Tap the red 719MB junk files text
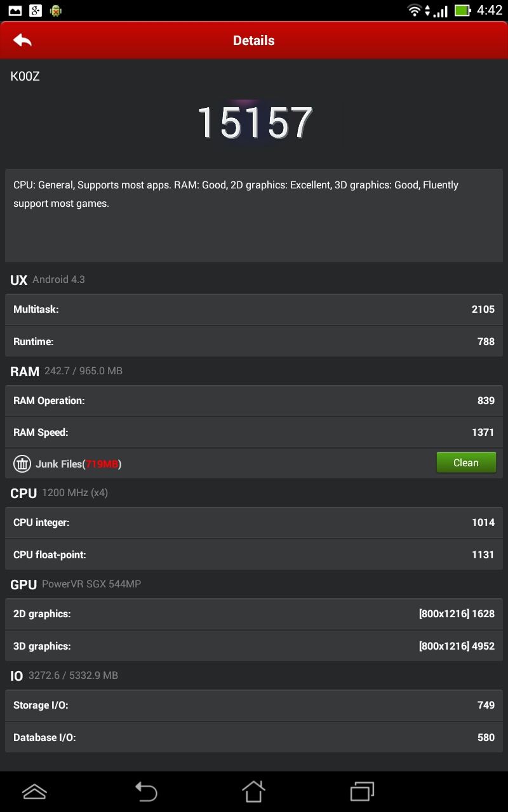This screenshot has width=508, height=812. pos(102,464)
